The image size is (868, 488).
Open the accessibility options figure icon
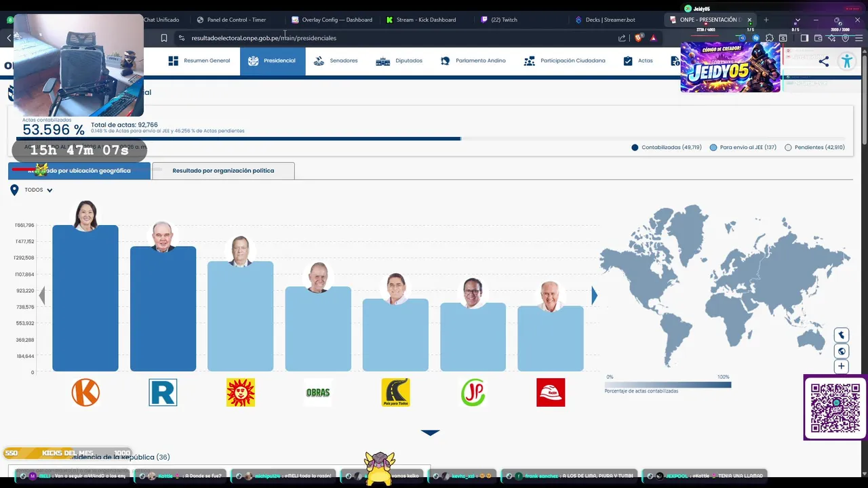[846, 62]
